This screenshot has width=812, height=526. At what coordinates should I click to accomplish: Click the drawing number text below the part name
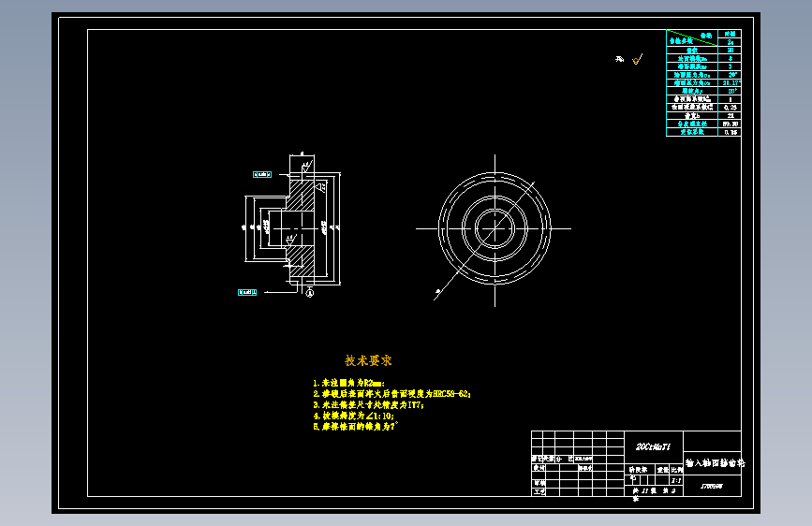(712, 486)
